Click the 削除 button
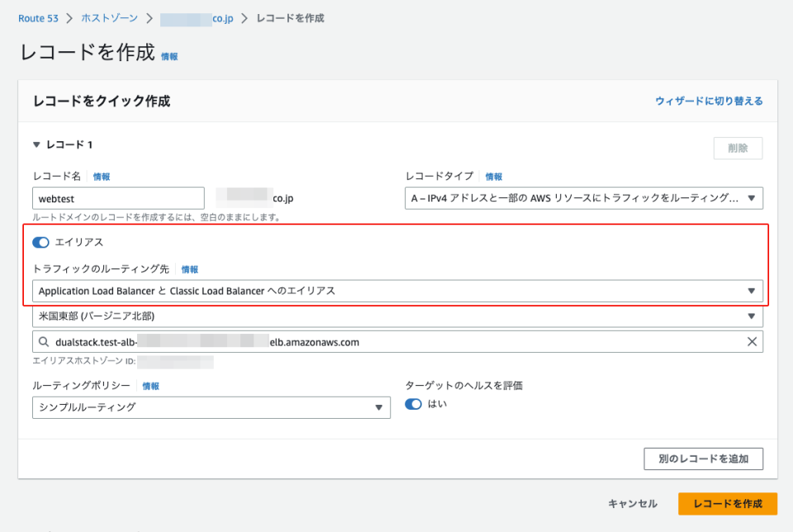Screen dimensions: 793x532 pyautogui.click(x=738, y=148)
